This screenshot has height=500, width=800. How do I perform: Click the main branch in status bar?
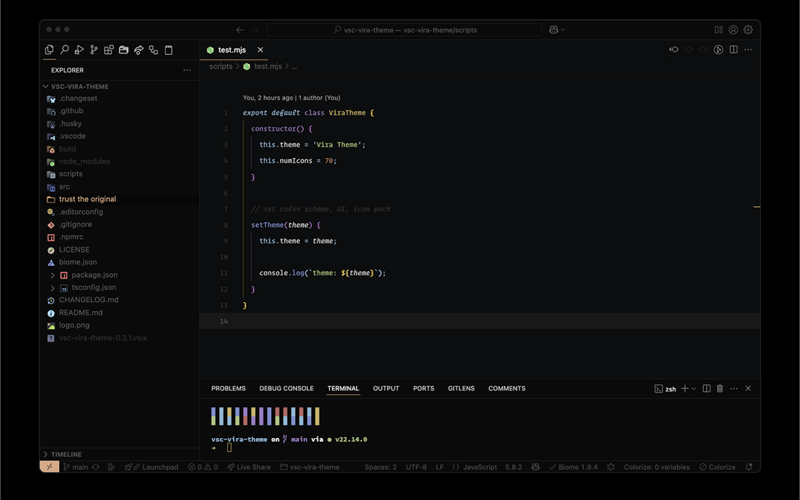(x=76, y=467)
